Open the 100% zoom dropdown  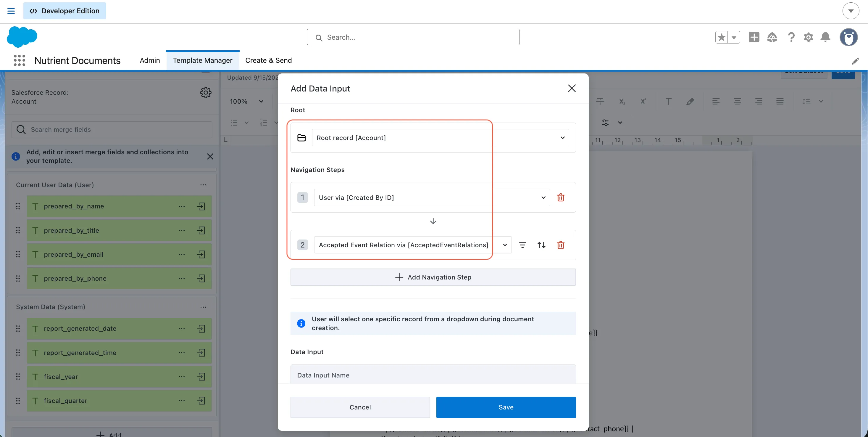(x=246, y=102)
